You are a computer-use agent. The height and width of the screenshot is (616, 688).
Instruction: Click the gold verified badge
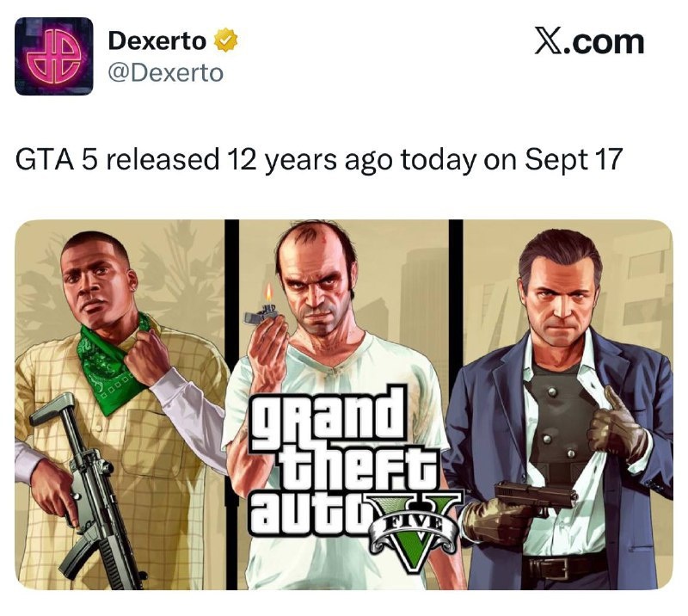coord(225,40)
